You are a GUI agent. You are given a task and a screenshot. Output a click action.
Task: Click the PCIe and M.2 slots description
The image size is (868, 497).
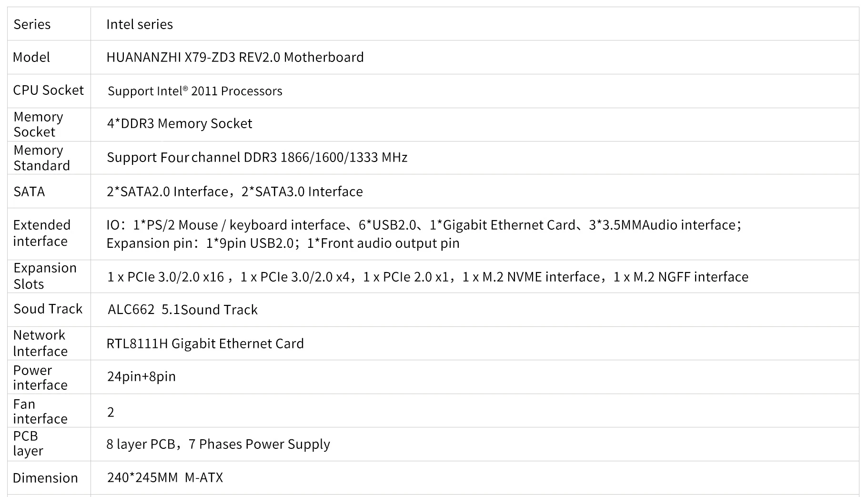(428, 277)
